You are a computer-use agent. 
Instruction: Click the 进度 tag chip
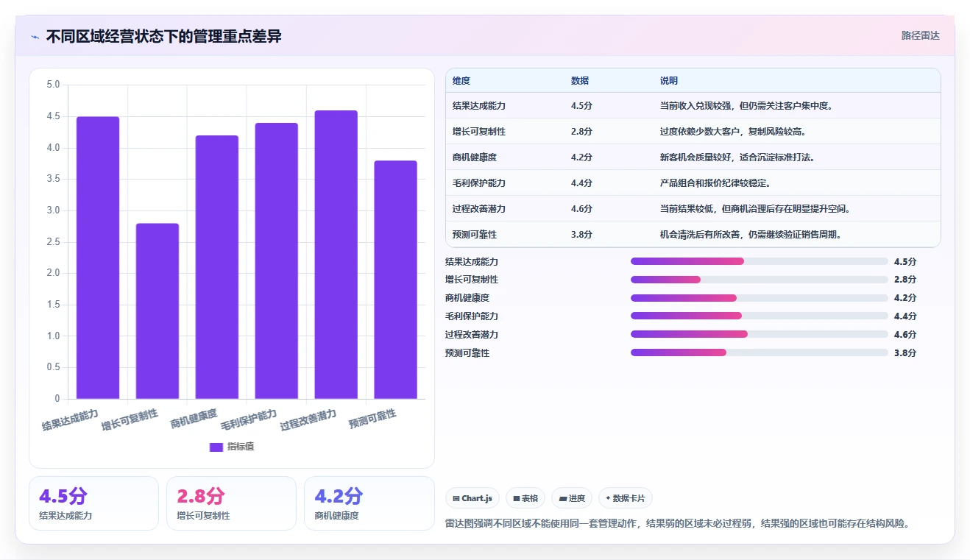point(572,498)
